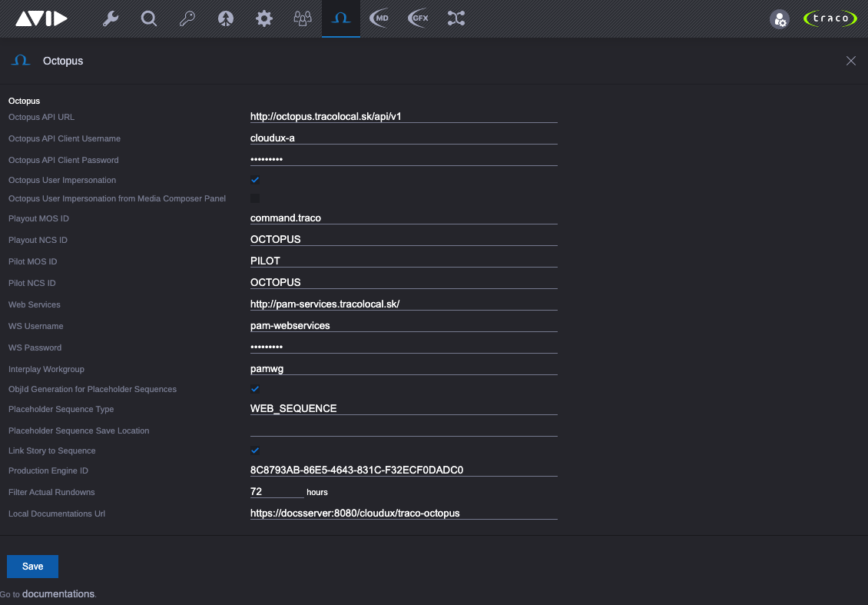Edit Playout NCS ID field
The image size is (868, 605).
403,239
